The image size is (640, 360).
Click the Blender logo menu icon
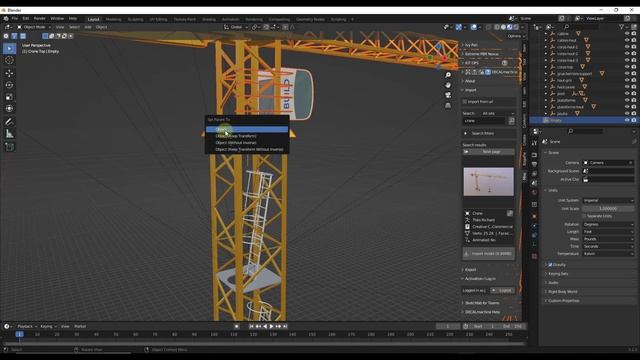(x=6, y=19)
